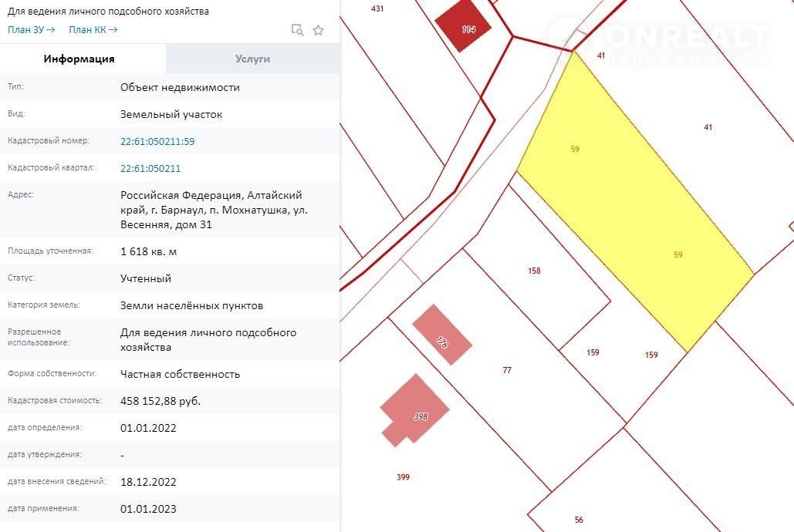Select parcel 399 on the map

(403, 477)
